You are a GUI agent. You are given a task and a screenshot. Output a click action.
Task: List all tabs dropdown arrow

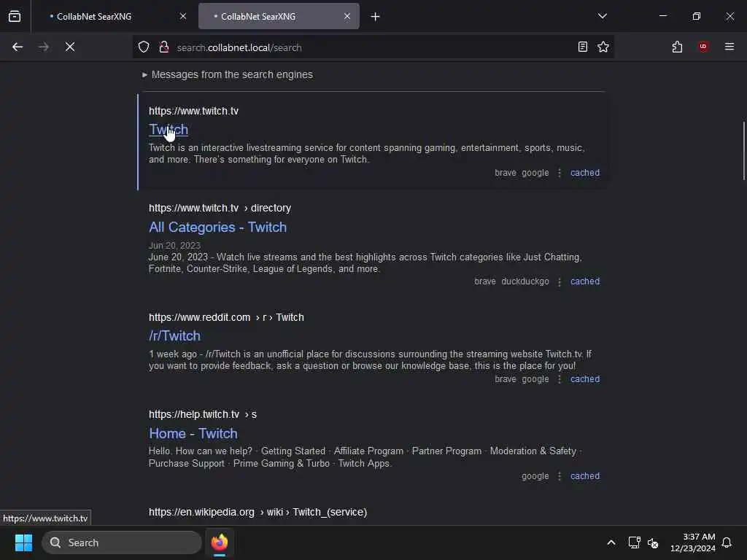click(x=602, y=16)
